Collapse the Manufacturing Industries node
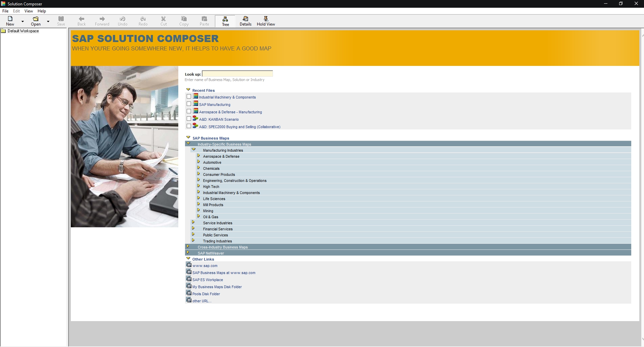 [193, 149]
